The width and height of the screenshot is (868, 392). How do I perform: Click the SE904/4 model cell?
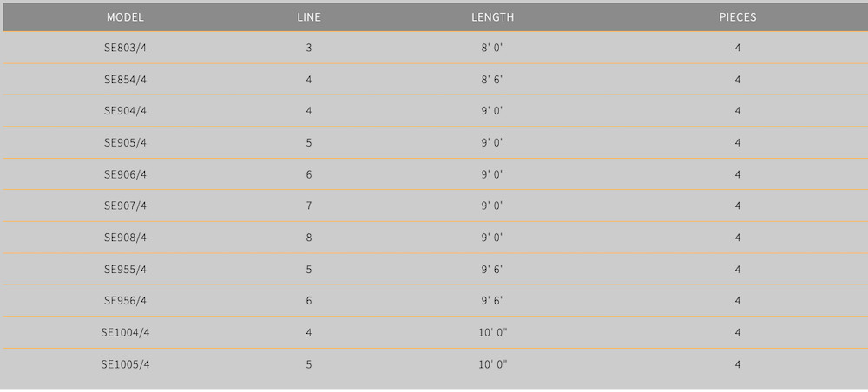coord(125,111)
